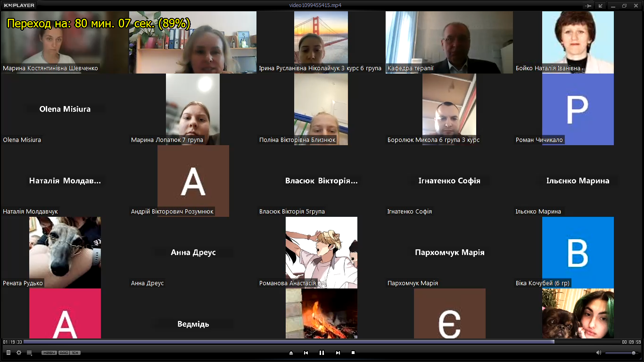Click the Пархомчук Марія participant tile
The image size is (644, 362).
[449, 253]
